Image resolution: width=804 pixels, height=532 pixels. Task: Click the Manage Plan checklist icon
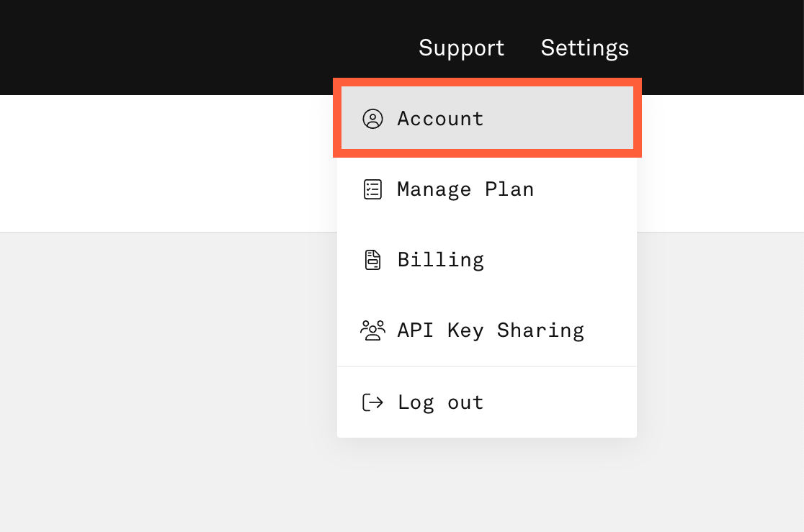point(372,189)
